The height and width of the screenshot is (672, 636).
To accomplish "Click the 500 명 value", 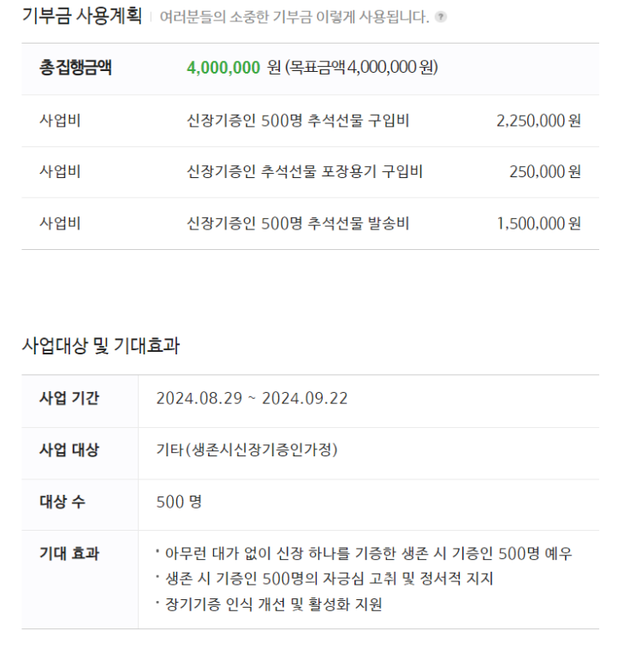I will pyautogui.click(x=179, y=502).
